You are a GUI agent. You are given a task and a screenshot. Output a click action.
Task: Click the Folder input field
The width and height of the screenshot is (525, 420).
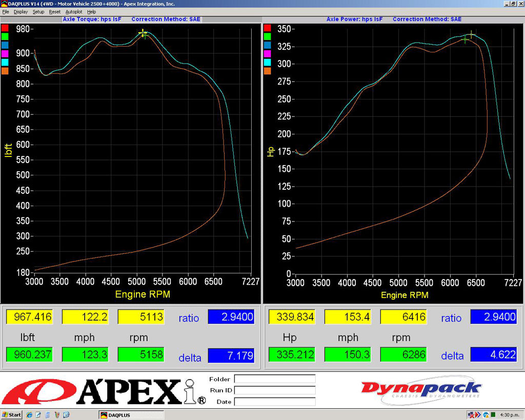(275, 379)
